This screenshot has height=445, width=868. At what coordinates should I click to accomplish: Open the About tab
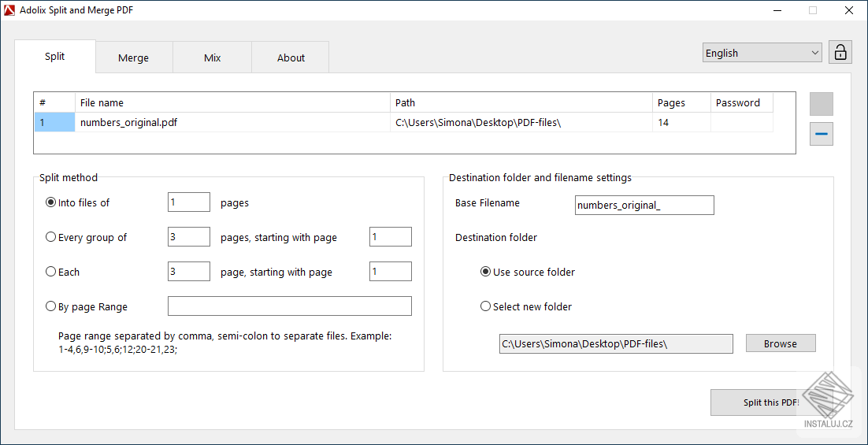tap(291, 57)
